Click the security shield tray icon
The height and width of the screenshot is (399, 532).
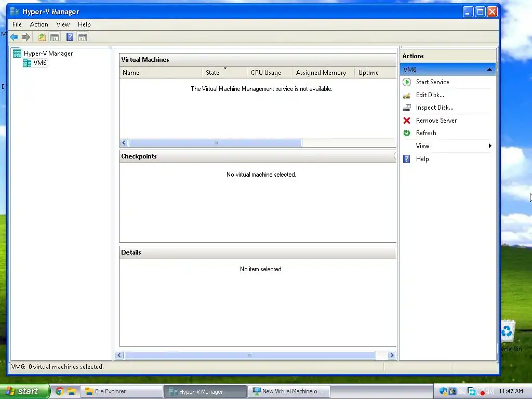click(443, 391)
